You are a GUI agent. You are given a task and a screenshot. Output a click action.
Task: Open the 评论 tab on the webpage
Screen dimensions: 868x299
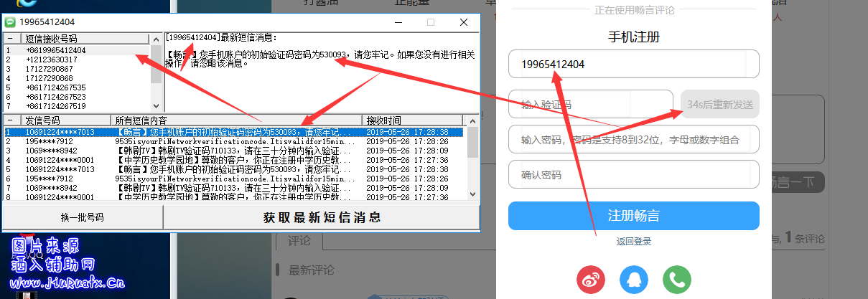(299, 240)
